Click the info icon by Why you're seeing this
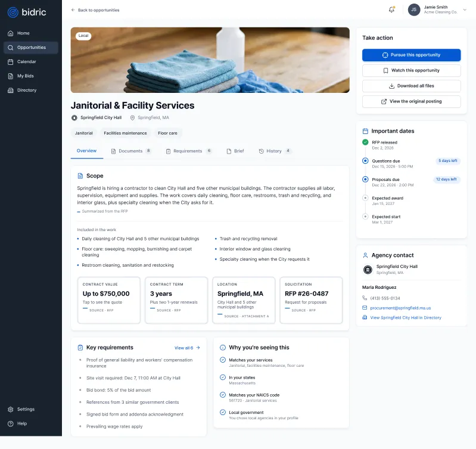Screen dimensions: 476x449 click(223, 348)
